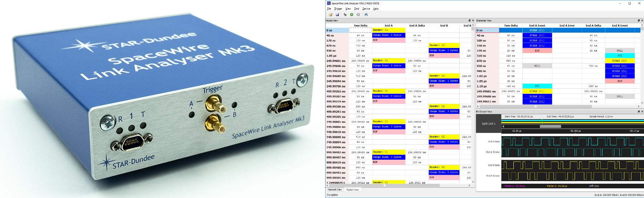The height and width of the screenshot is (198, 644).
Task: Close the Character View panel
Action: coord(642,20)
